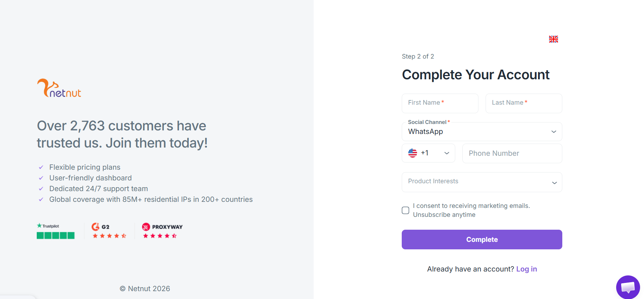
Task: Click the G2 star rating row
Action: tap(109, 236)
